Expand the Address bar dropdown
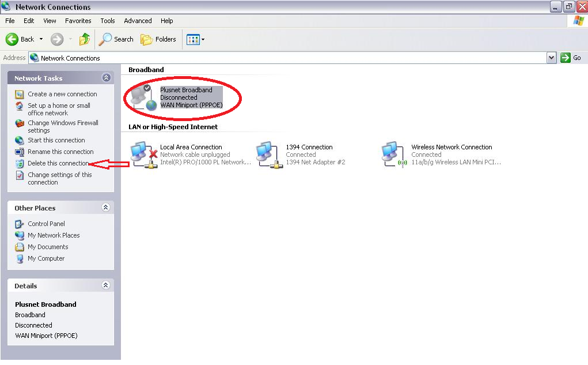The height and width of the screenshot is (365, 588). [551, 58]
